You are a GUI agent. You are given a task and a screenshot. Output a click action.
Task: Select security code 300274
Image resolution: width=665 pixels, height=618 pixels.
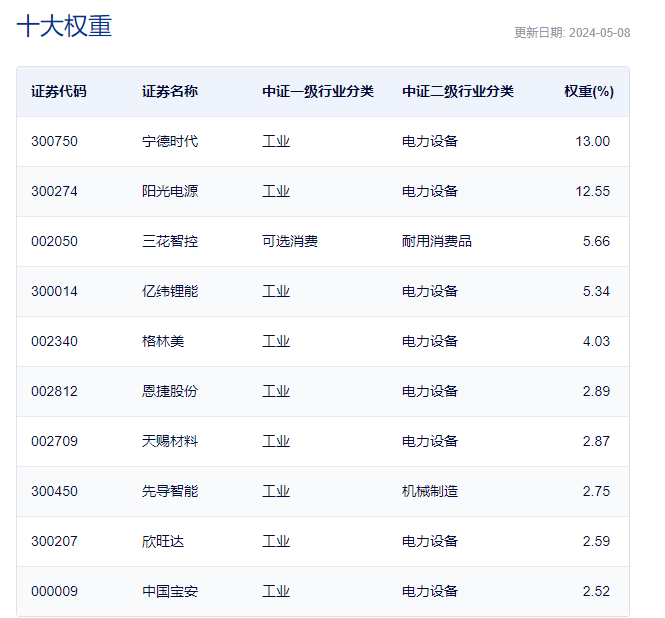click(x=54, y=191)
